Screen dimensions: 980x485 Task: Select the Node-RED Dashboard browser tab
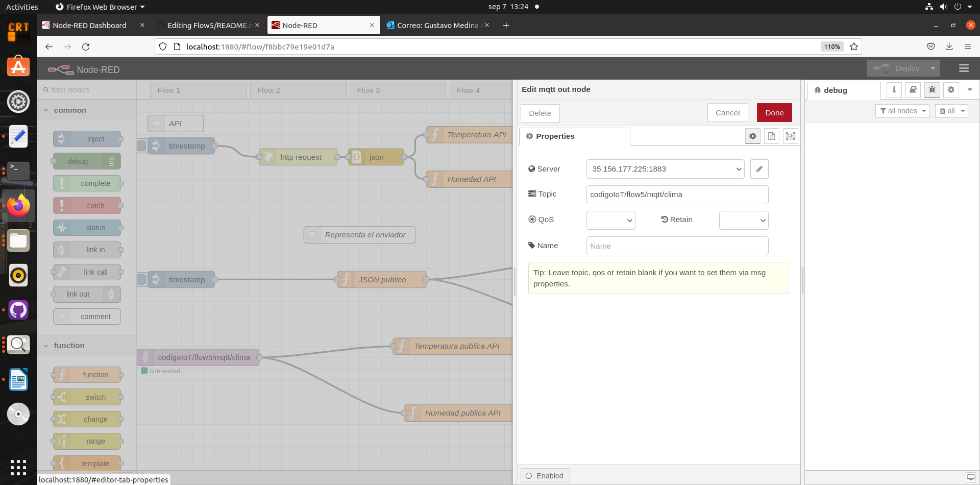pyautogui.click(x=89, y=25)
